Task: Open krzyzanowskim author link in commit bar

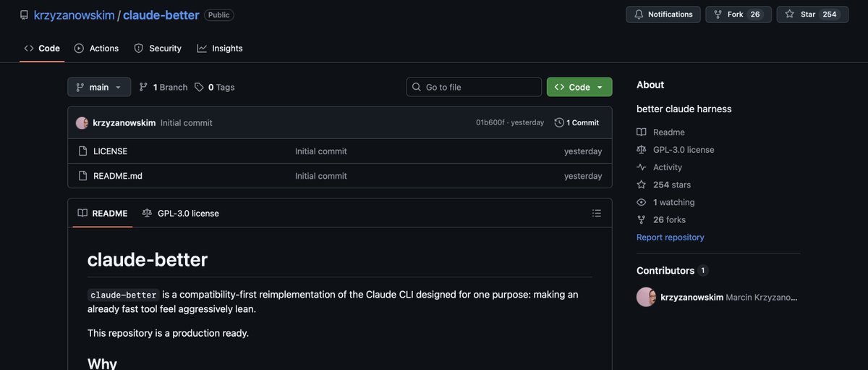Action: (x=124, y=123)
